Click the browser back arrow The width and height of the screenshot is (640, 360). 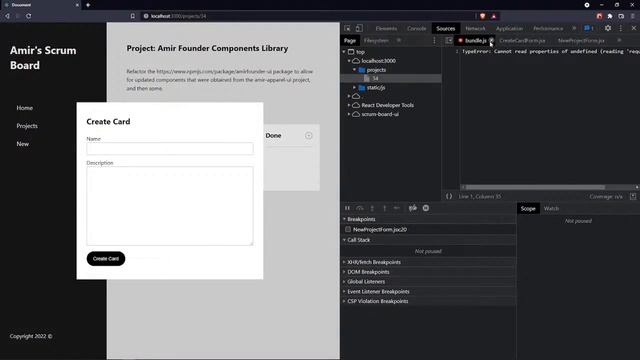pyautogui.click(x=7, y=16)
